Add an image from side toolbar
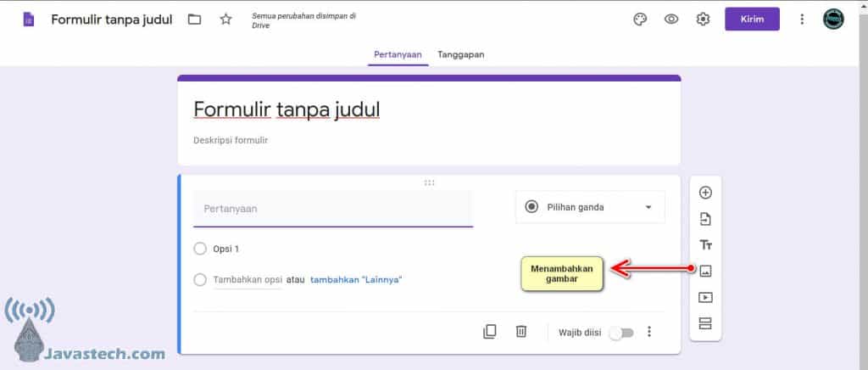This screenshot has height=370, width=868. tap(705, 271)
